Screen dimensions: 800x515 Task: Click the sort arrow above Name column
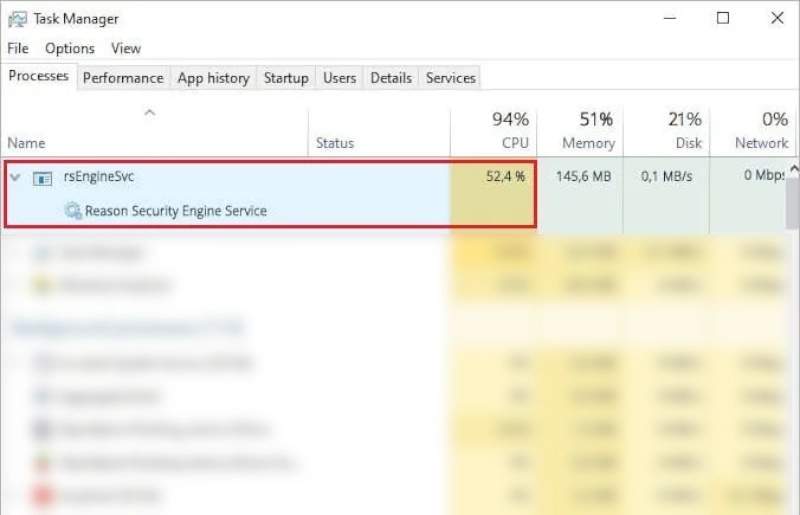coord(149,112)
